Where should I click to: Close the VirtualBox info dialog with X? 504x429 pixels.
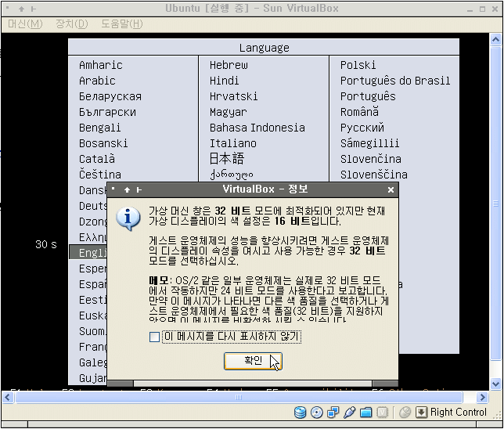coord(391,189)
